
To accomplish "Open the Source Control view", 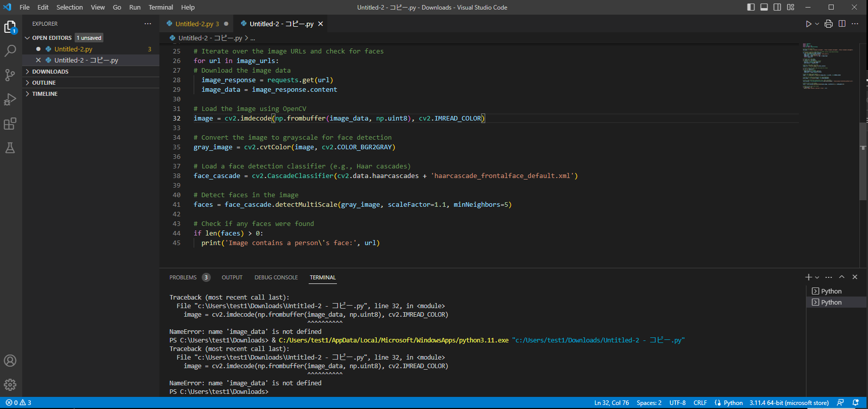I will click(x=10, y=75).
